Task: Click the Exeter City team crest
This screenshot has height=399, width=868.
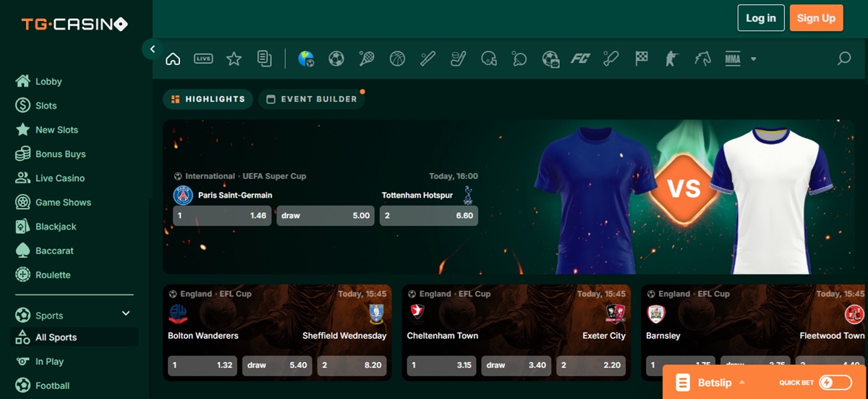Action: pos(616,314)
